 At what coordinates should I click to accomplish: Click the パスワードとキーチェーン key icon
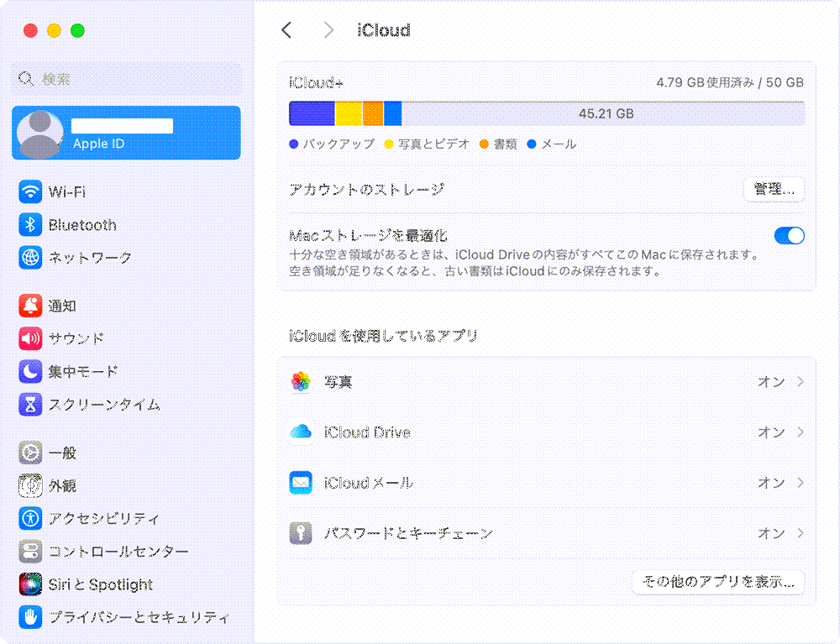301,533
